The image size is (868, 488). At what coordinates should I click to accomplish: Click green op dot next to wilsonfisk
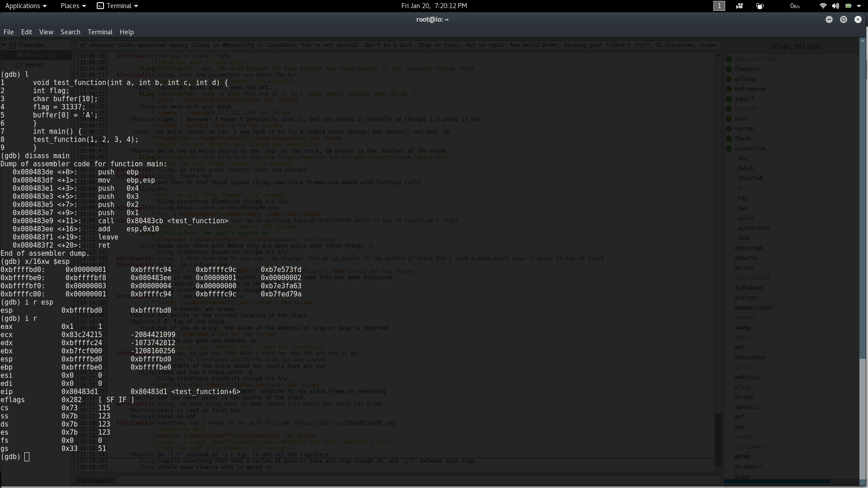(x=729, y=149)
